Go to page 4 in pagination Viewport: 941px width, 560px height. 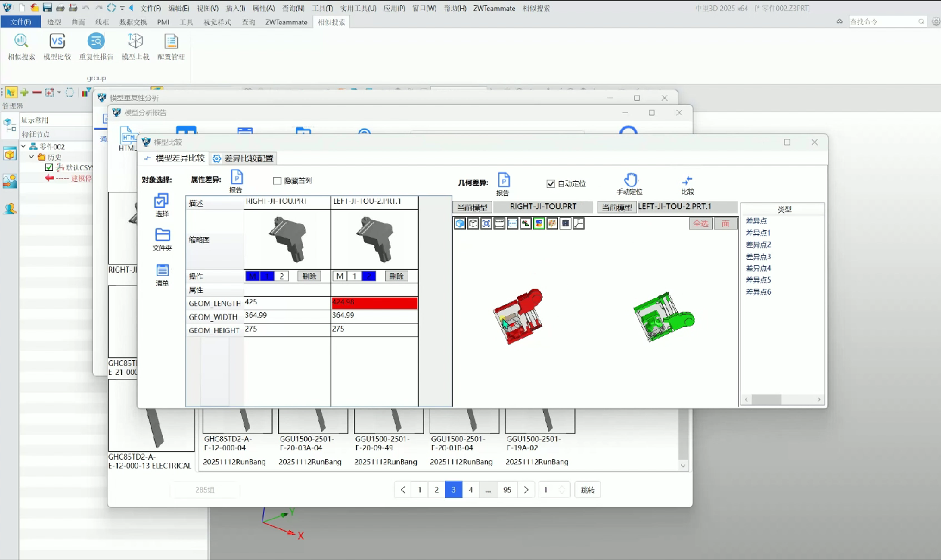click(470, 490)
